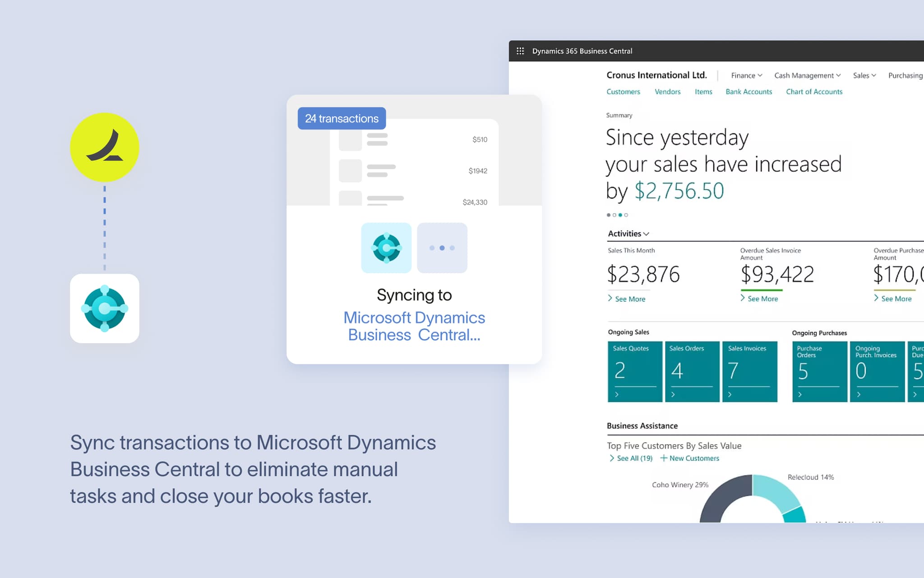This screenshot has width=924, height=578.
Task: Switch to the Chart of Accounts tab
Action: [813, 92]
